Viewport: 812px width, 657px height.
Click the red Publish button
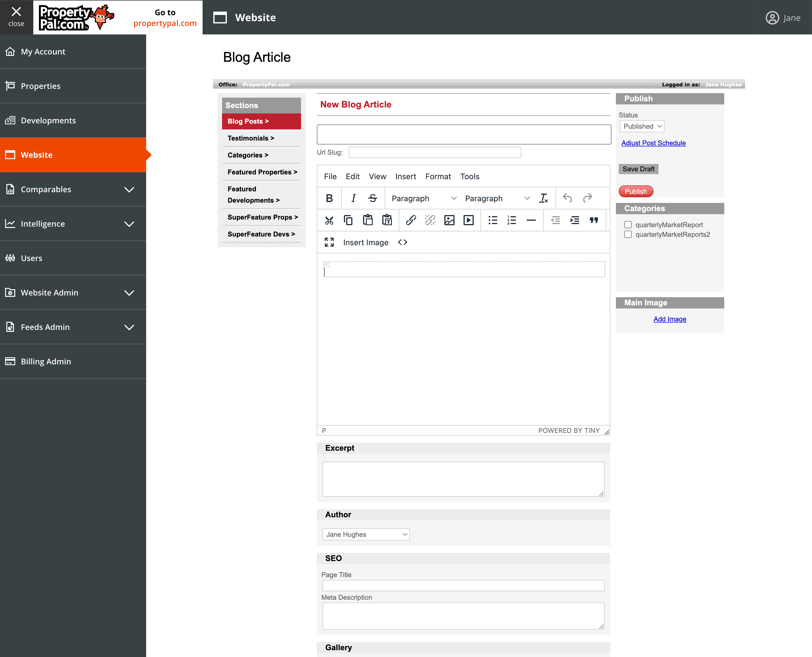point(636,192)
